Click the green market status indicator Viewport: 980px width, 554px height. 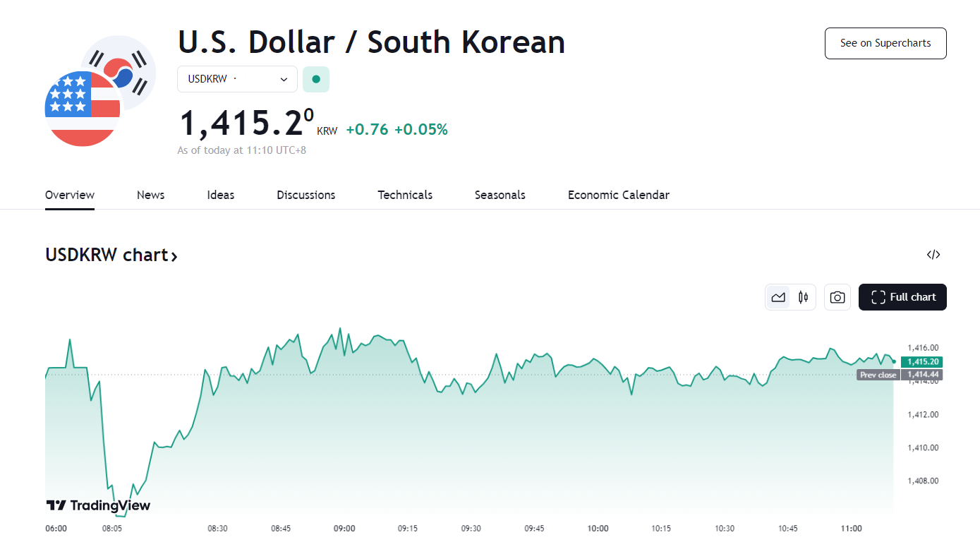tap(316, 79)
